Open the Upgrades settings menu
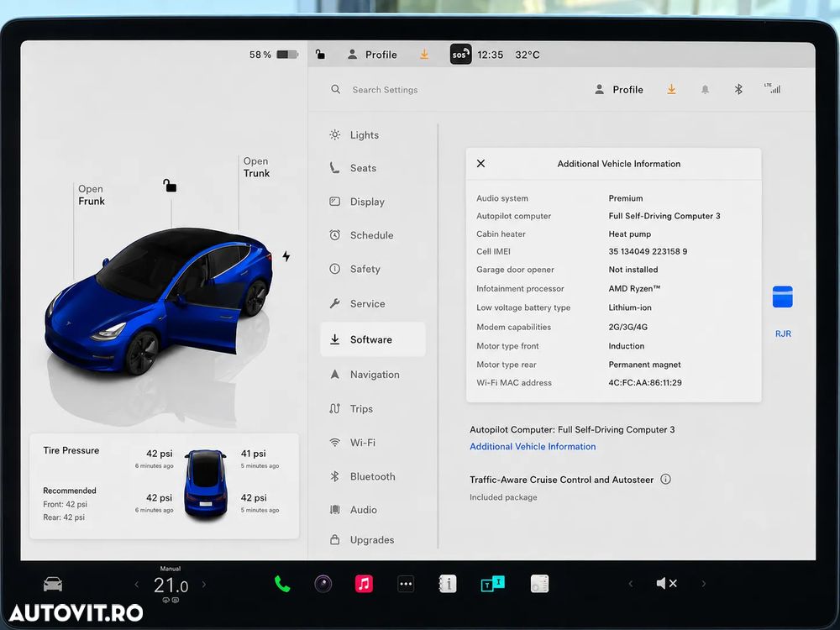The image size is (840, 630). [x=361, y=540]
